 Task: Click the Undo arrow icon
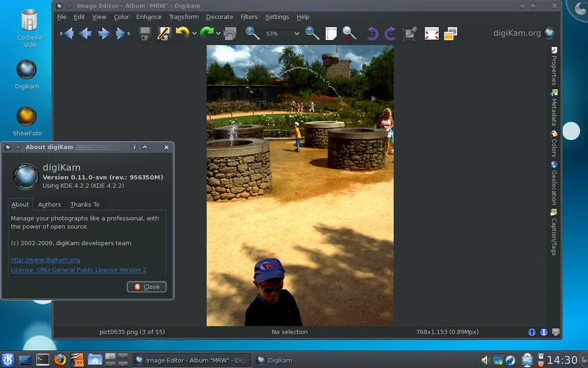tap(181, 33)
